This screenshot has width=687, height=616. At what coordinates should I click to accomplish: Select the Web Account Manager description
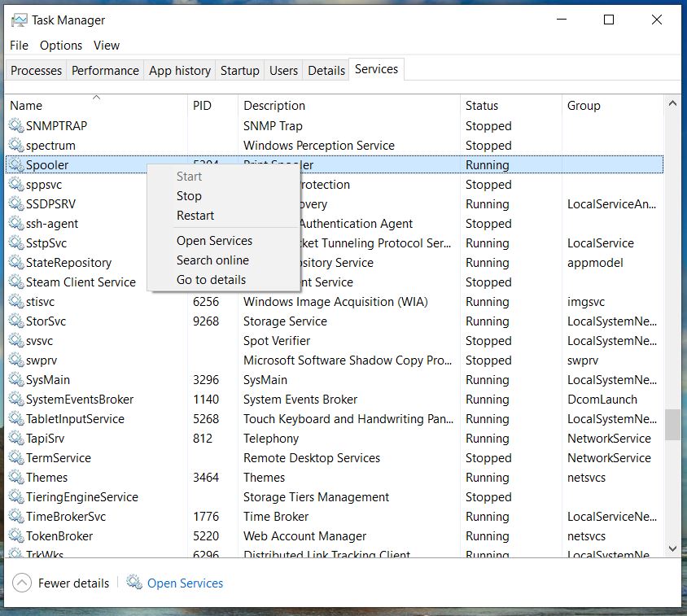(305, 535)
